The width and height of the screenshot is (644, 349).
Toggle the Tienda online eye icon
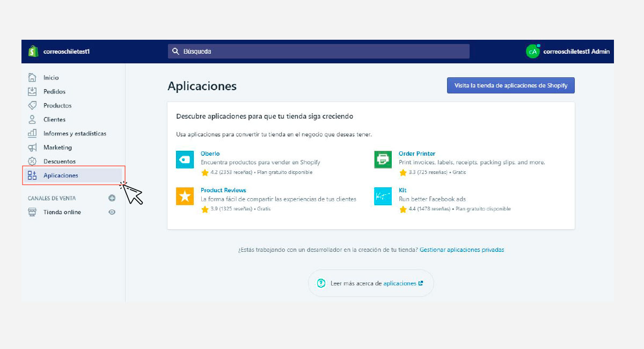pyautogui.click(x=112, y=212)
